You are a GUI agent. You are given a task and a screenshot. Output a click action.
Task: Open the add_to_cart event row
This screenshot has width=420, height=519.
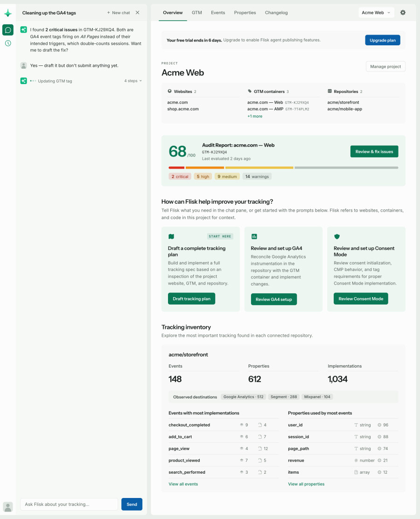click(224, 437)
